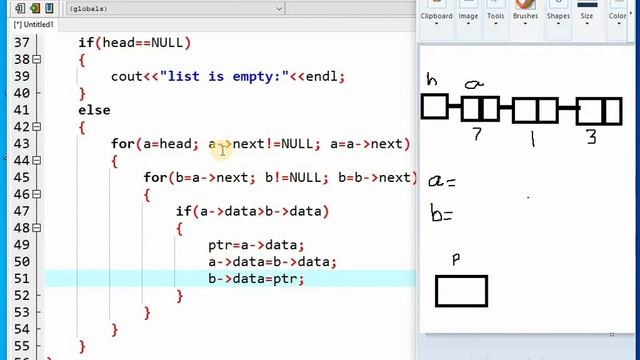Click the 'else' keyword on line 41
This screenshot has width=640, height=360.
point(94,110)
